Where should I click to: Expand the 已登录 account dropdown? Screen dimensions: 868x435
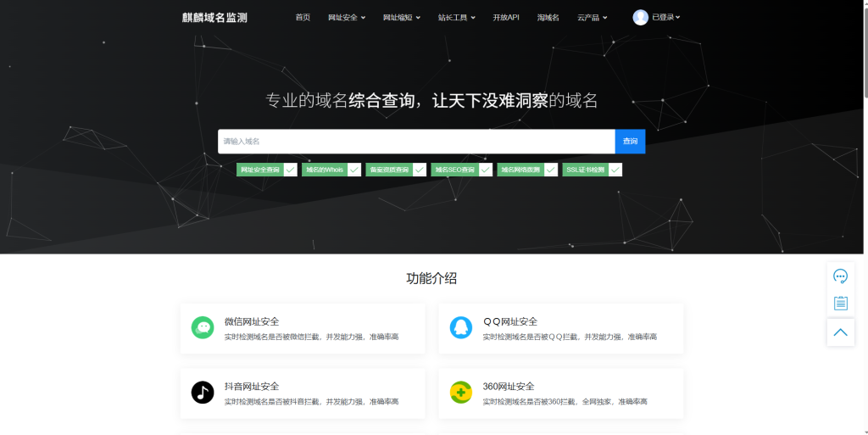[666, 17]
